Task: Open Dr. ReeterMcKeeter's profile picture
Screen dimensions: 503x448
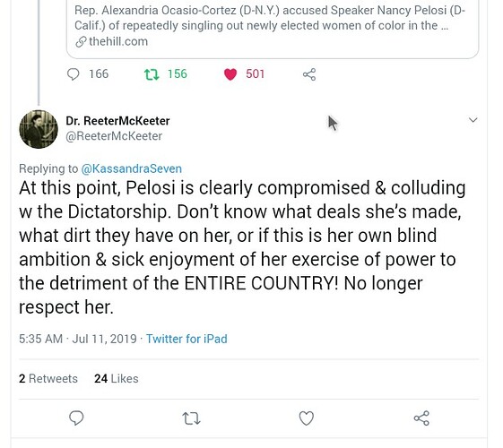Action: 39,129
